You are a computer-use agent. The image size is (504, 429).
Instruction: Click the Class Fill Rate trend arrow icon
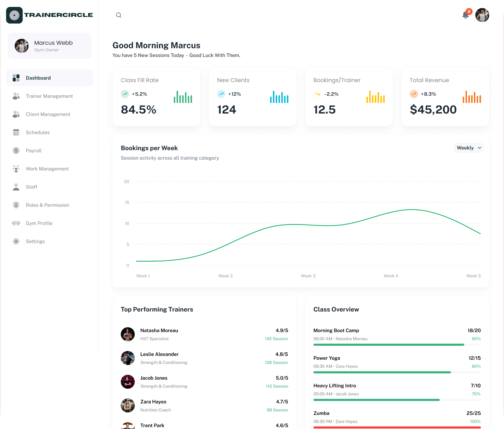click(125, 94)
